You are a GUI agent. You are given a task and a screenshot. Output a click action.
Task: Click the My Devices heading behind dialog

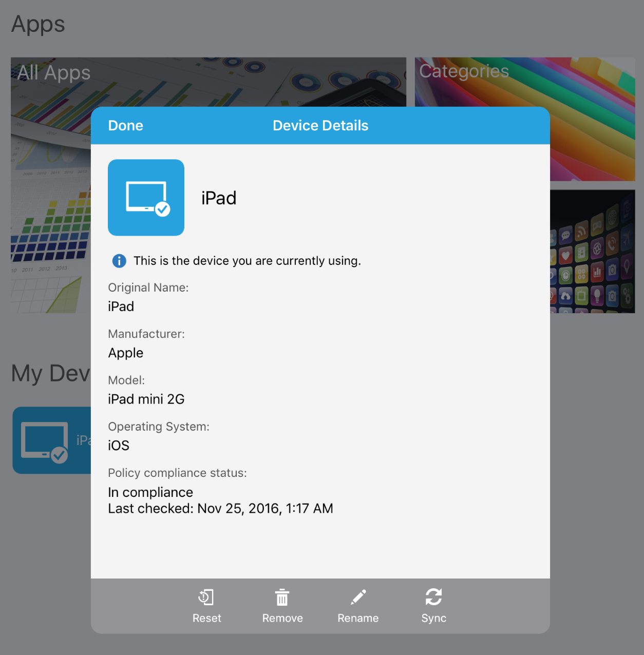(x=51, y=373)
